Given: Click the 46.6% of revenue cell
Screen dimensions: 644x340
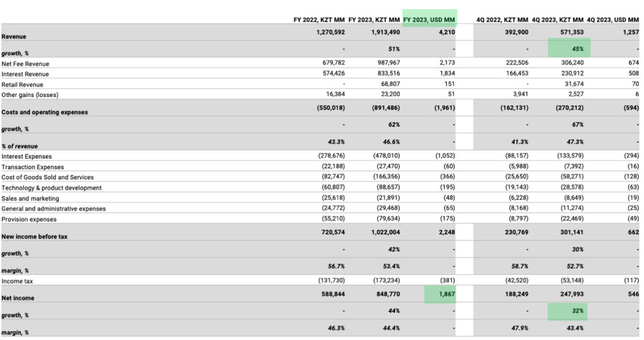Looking at the screenshot, I should pyautogui.click(x=391, y=142).
